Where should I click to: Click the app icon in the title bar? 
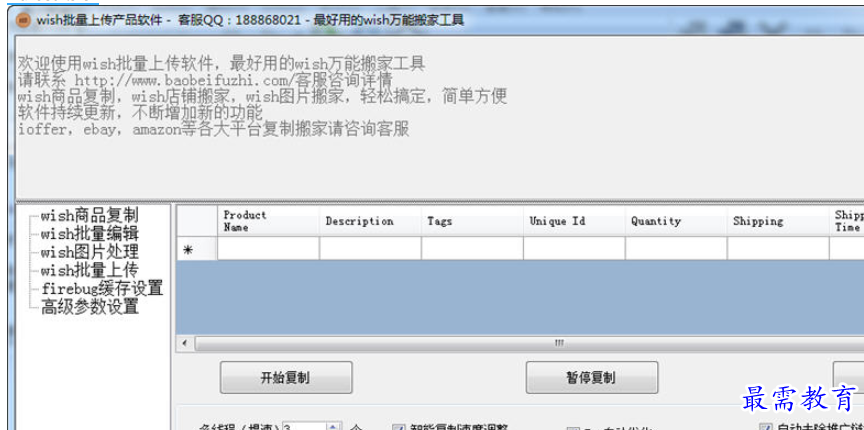(24, 20)
